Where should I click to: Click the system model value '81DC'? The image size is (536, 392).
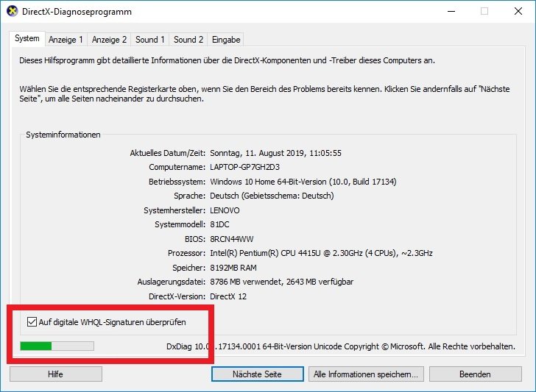pyautogui.click(x=219, y=225)
